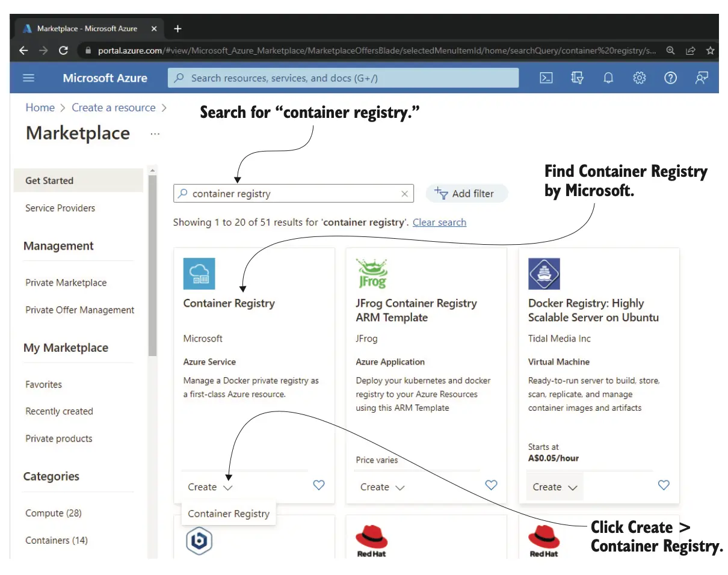Open the Azure portal hamburger menu
Image resolution: width=728 pixels, height=575 pixels.
[x=28, y=78]
